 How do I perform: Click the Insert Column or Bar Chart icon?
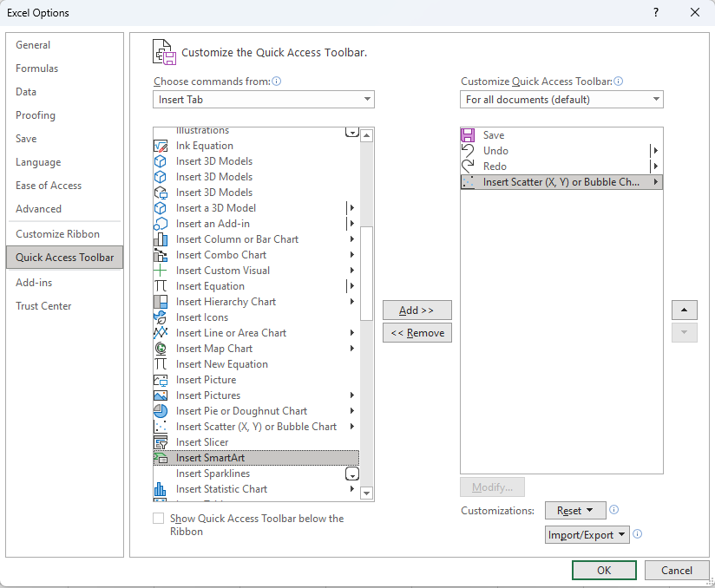coord(161,239)
